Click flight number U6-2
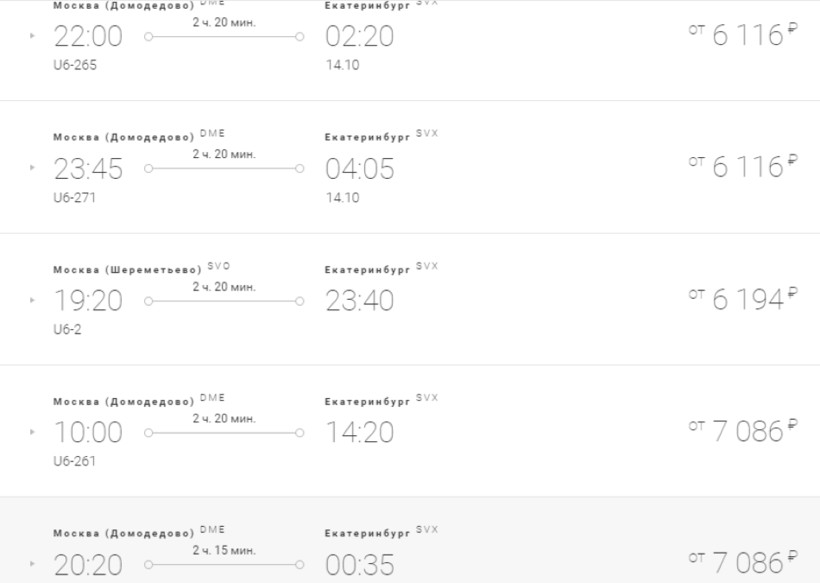 67,330
